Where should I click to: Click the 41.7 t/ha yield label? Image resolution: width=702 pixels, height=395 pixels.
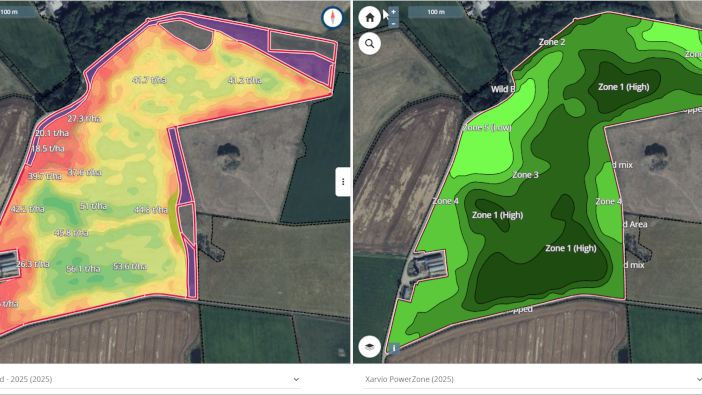pos(150,80)
